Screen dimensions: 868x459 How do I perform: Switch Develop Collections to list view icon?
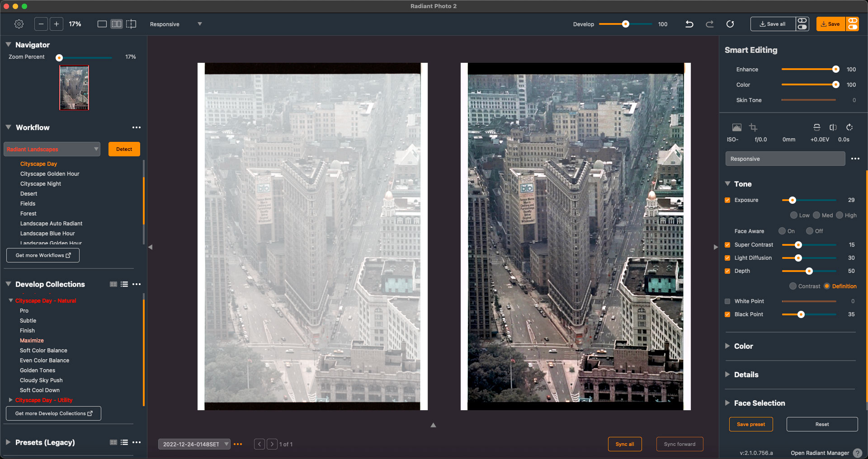124,284
